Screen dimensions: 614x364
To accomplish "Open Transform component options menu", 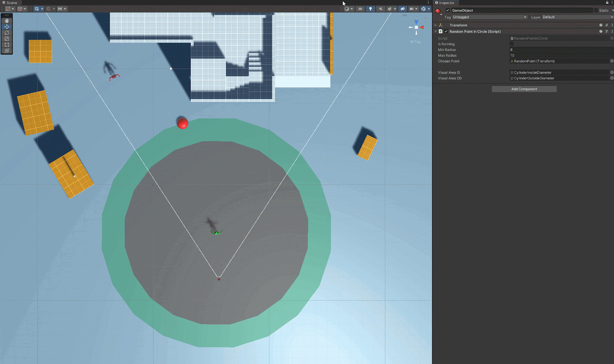I will click(612, 25).
